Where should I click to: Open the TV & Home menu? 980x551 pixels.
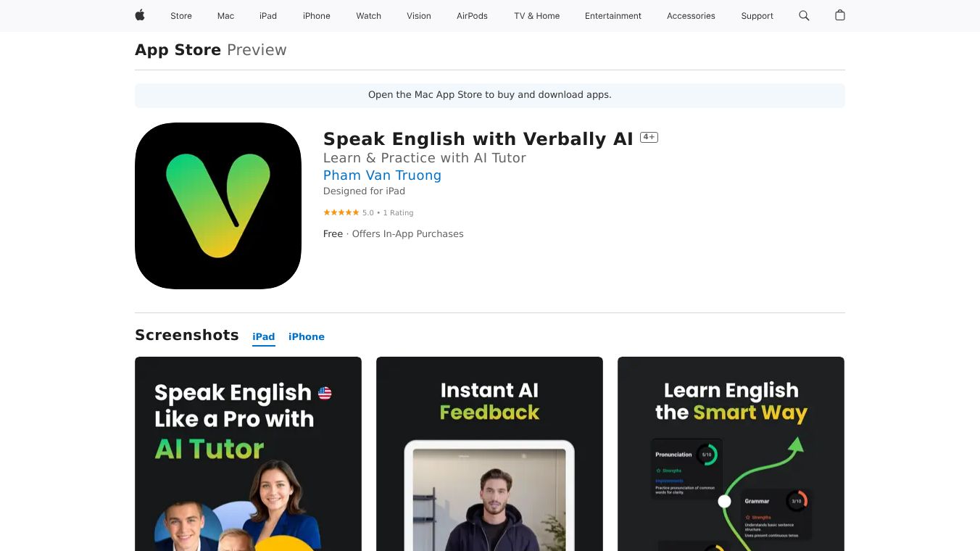(x=537, y=16)
